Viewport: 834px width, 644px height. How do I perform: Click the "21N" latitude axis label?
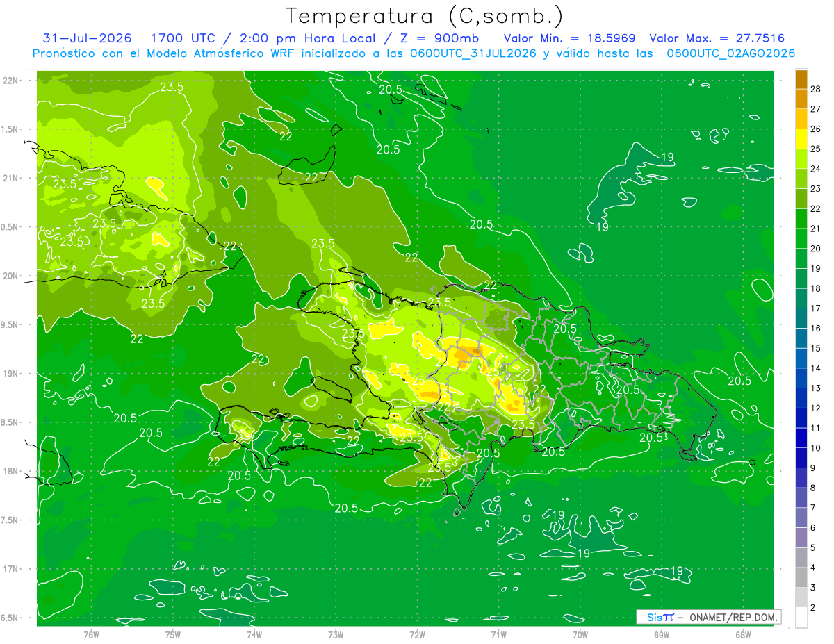coord(10,178)
